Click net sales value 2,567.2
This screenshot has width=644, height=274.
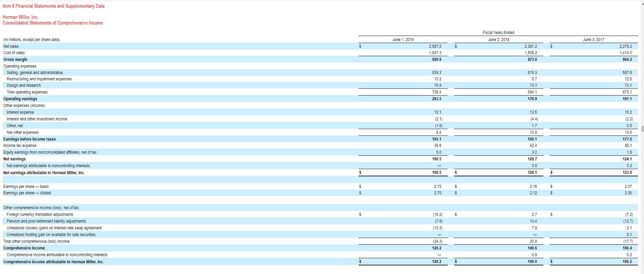click(435, 46)
